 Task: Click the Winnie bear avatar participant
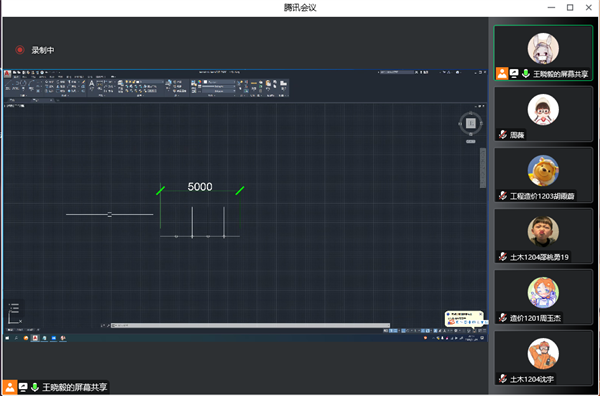click(x=543, y=171)
